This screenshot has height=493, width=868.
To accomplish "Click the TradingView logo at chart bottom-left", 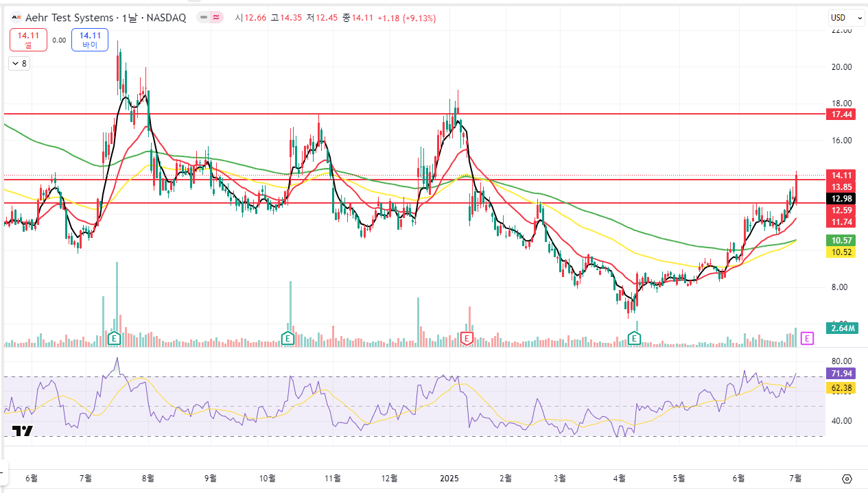I will 23,431.
